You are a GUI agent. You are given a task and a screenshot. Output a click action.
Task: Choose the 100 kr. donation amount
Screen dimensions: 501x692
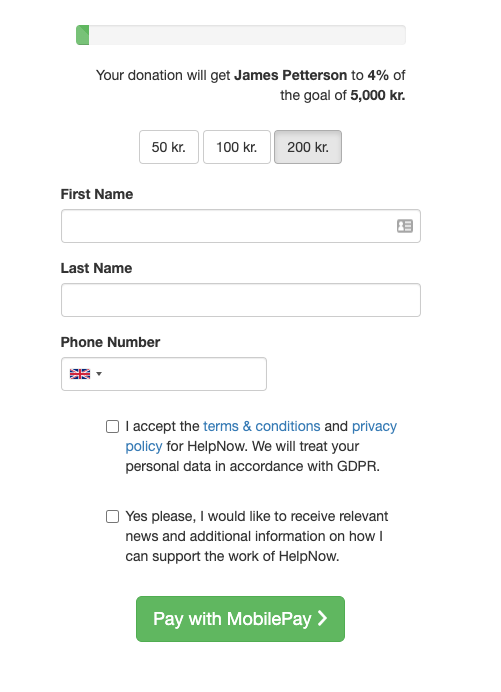[237, 147]
